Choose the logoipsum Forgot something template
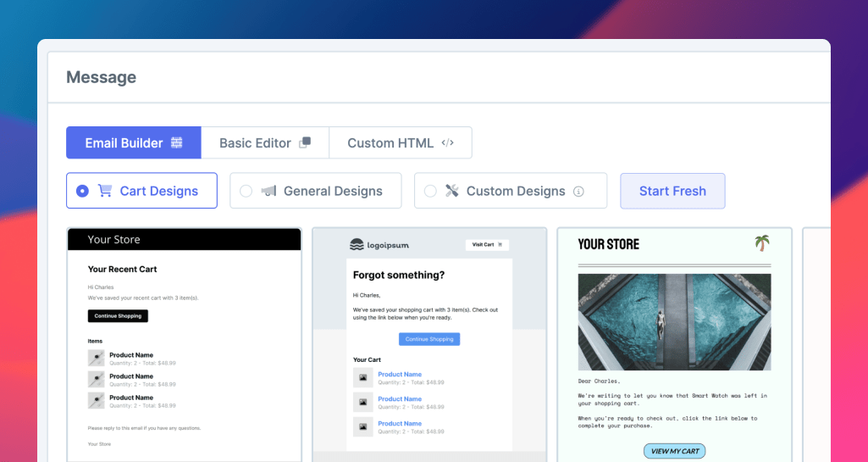The height and width of the screenshot is (462, 868). tap(429, 344)
